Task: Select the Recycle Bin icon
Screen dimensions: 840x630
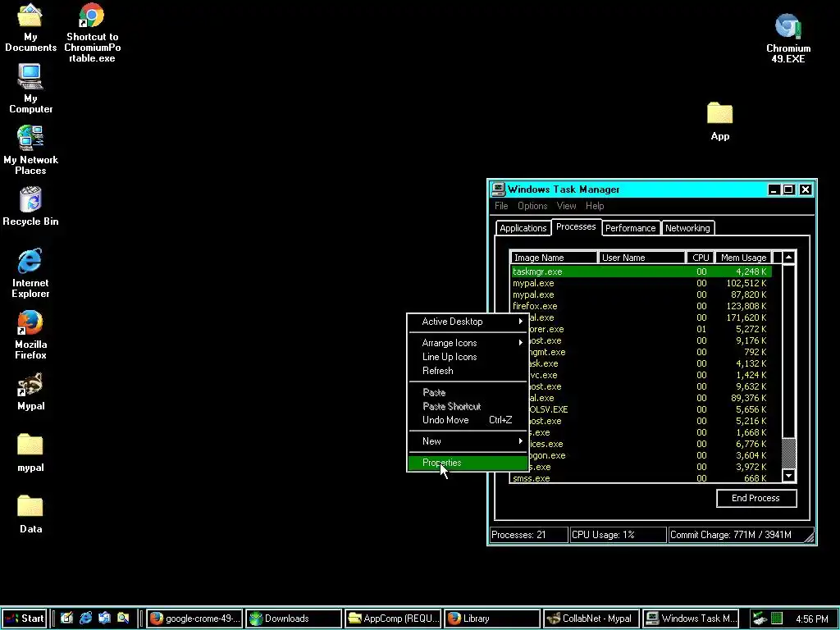Action: click(30, 206)
